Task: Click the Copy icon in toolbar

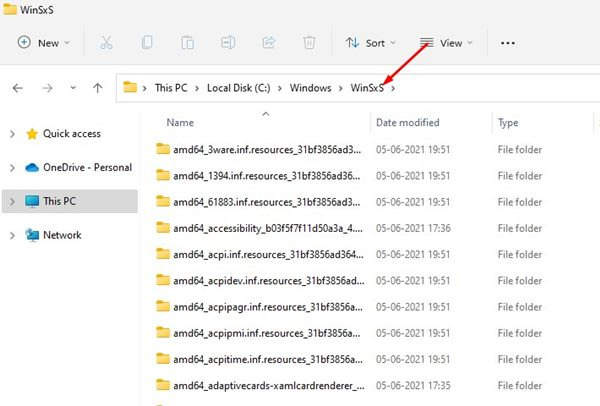Action: click(147, 42)
